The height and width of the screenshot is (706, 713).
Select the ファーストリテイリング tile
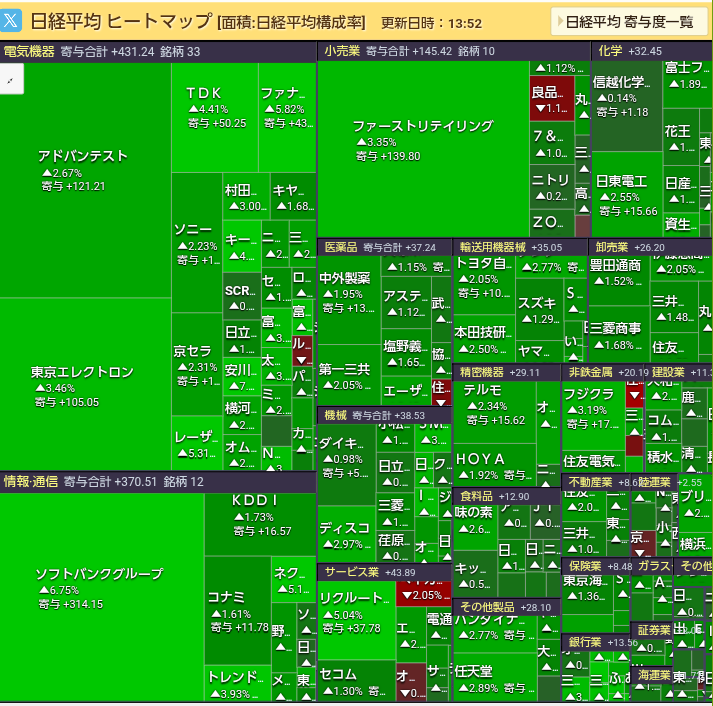point(423,149)
